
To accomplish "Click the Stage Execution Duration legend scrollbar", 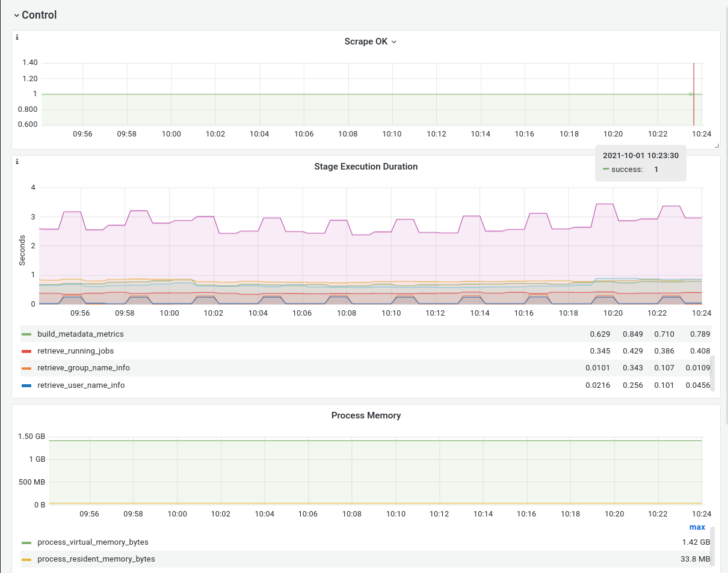I will pyautogui.click(x=713, y=373).
